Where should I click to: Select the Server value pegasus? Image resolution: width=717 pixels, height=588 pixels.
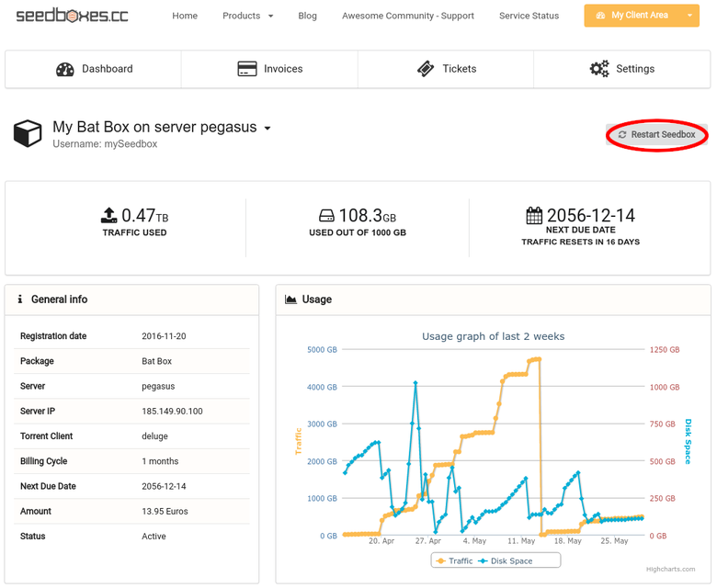click(158, 387)
